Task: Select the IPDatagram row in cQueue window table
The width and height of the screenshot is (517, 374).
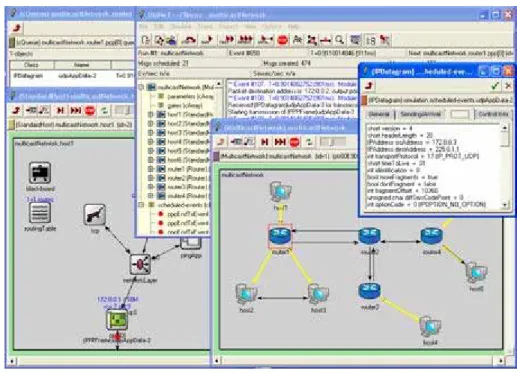Action: pyautogui.click(x=72, y=76)
